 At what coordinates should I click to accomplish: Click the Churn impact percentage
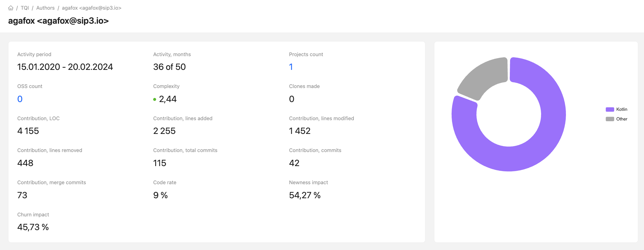(33, 227)
